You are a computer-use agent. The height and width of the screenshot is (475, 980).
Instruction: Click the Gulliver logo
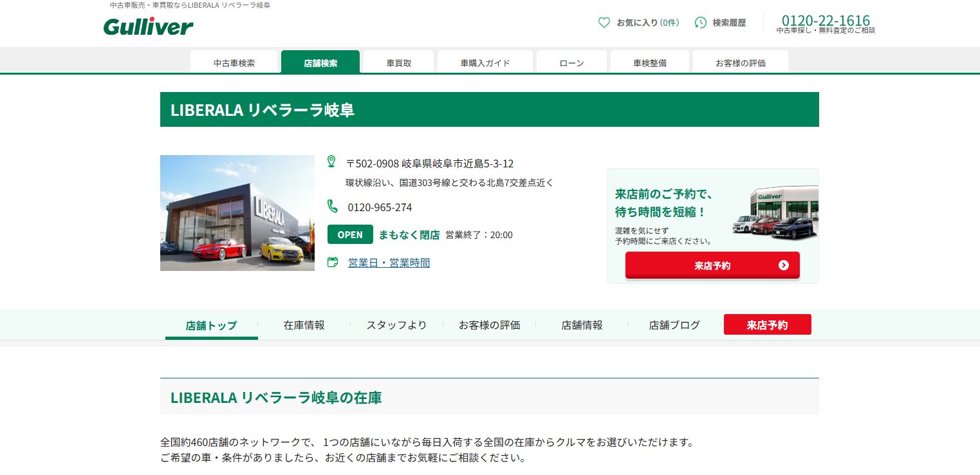(148, 26)
